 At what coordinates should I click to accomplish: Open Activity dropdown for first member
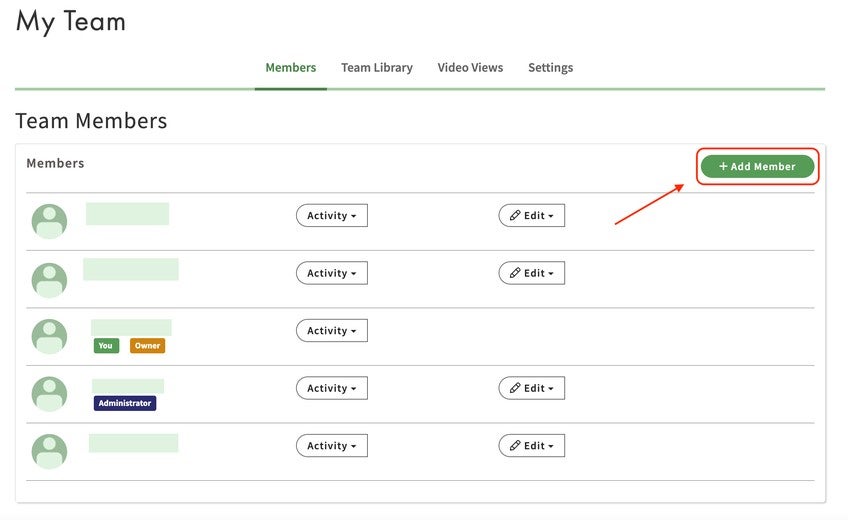[331, 216]
